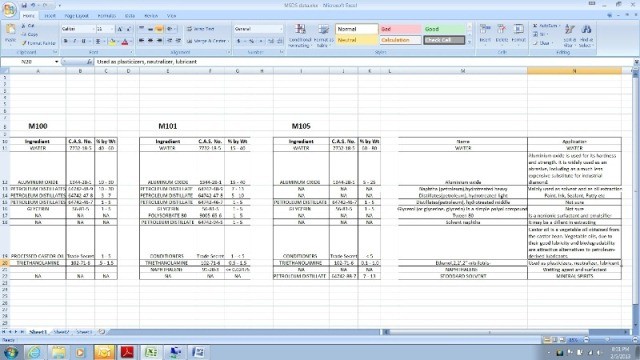The width and height of the screenshot is (640, 360).
Task: Click the Insert cells icon
Action: tap(485, 29)
